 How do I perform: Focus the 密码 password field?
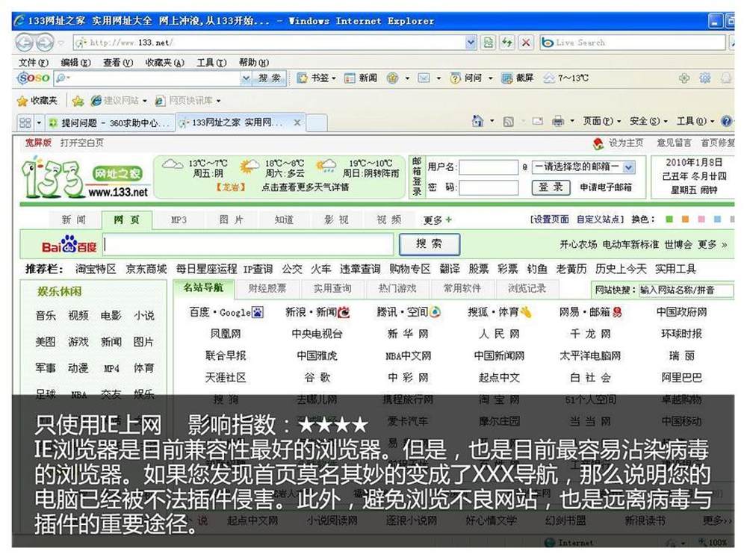488,187
